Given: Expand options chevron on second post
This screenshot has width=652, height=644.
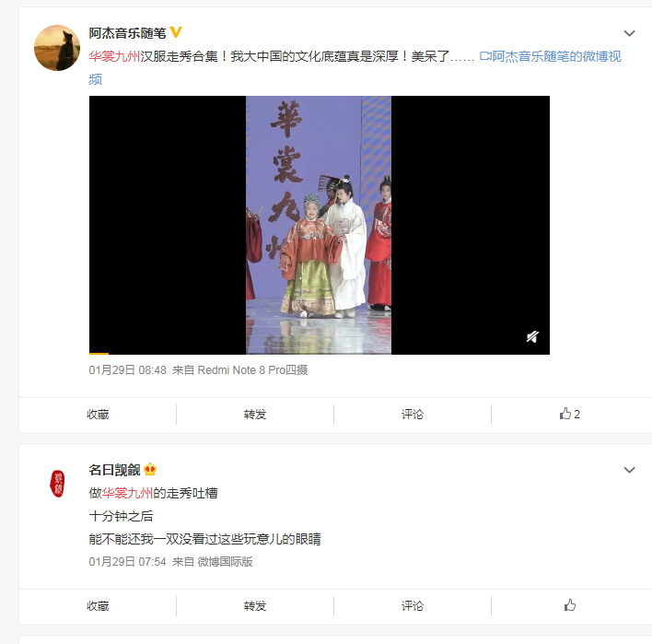Looking at the screenshot, I should coord(629,470).
